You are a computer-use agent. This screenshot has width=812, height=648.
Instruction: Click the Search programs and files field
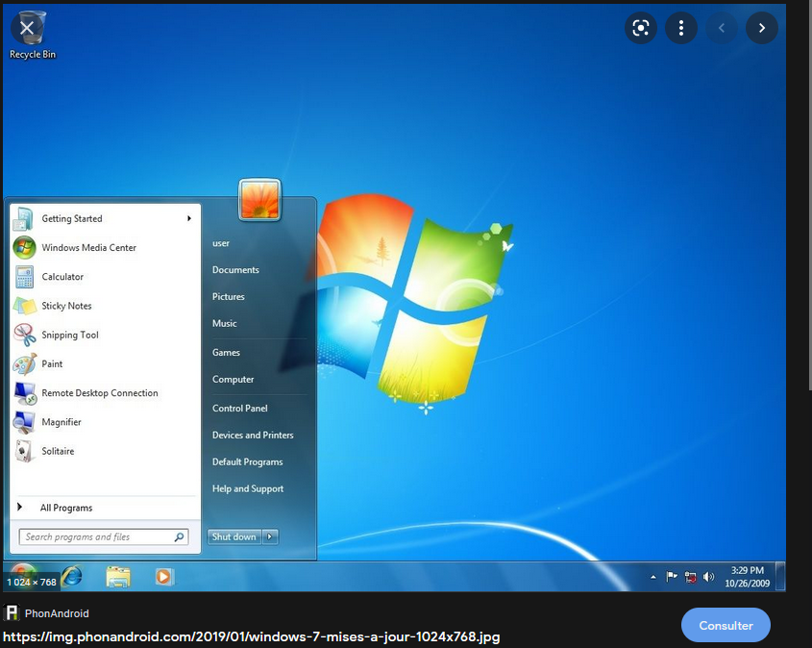click(x=96, y=537)
